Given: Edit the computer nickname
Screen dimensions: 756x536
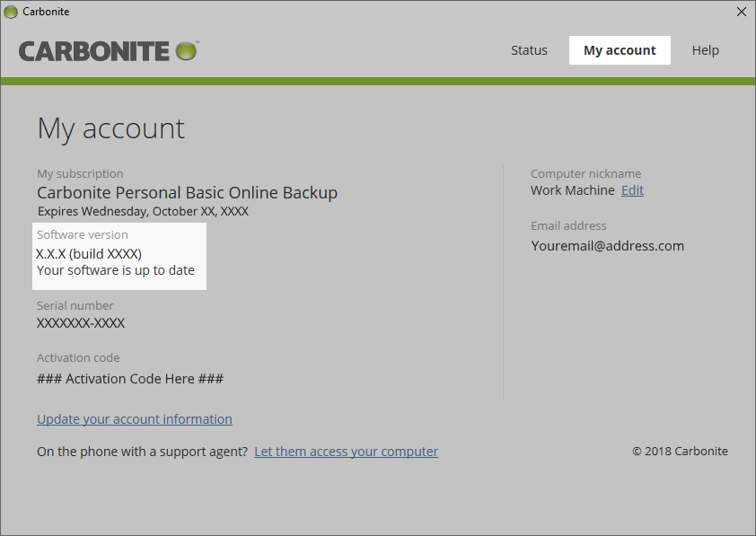Looking at the screenshot, I should click(x=632, y=190).
